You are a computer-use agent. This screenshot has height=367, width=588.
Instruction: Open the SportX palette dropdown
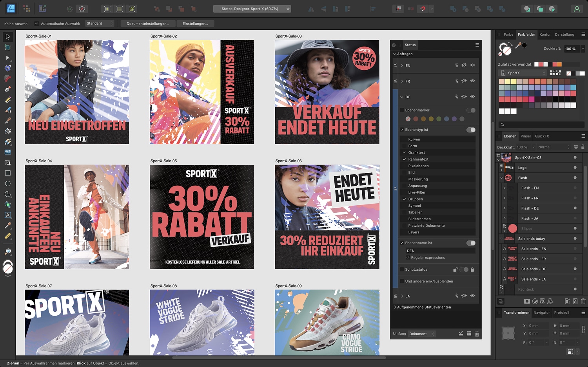tap(523, 73)
